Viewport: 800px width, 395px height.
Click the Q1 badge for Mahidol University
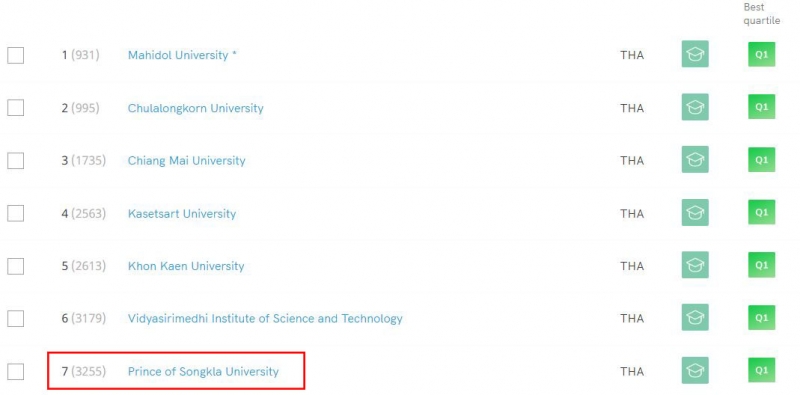click(x=761, y=54)
